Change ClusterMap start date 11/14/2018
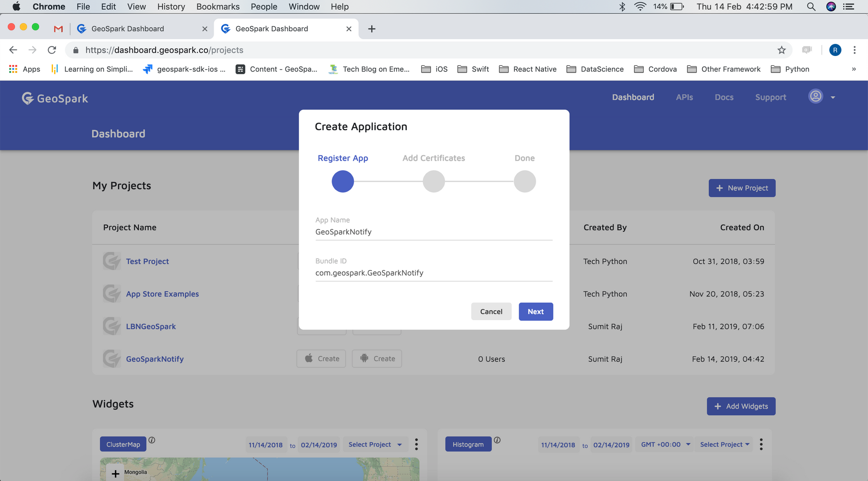 pos(265,445)
